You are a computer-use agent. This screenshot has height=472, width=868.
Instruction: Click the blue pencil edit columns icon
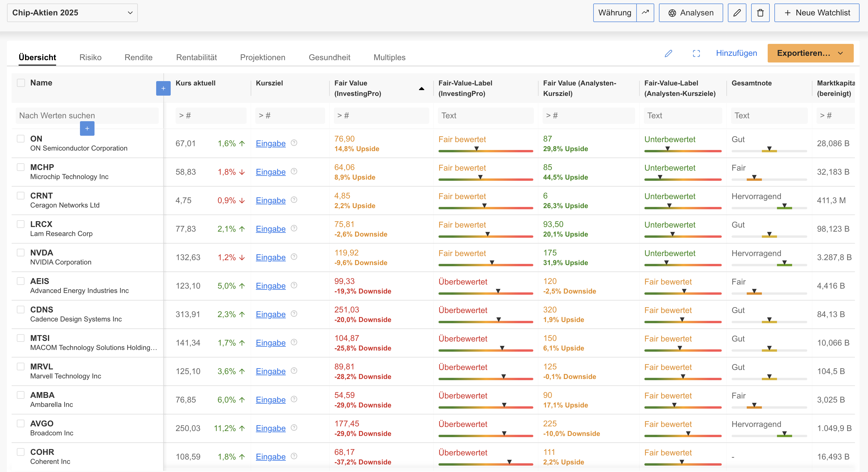click(669, 53)
